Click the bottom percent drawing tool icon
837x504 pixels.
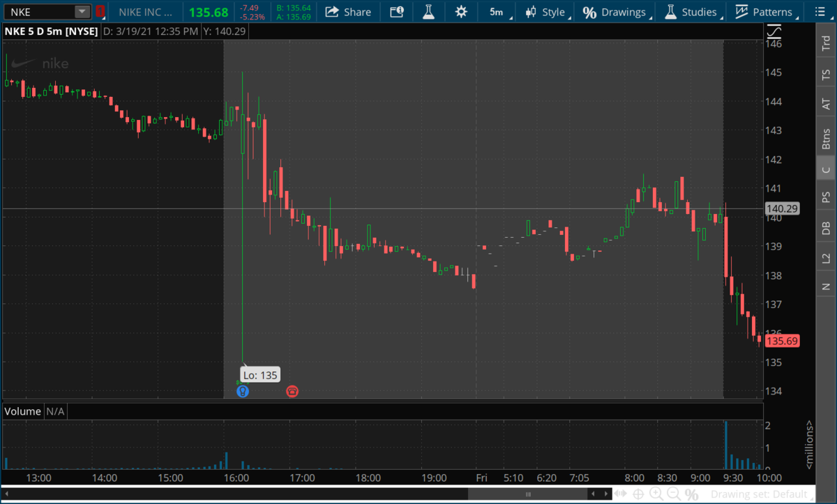point(692,494)
